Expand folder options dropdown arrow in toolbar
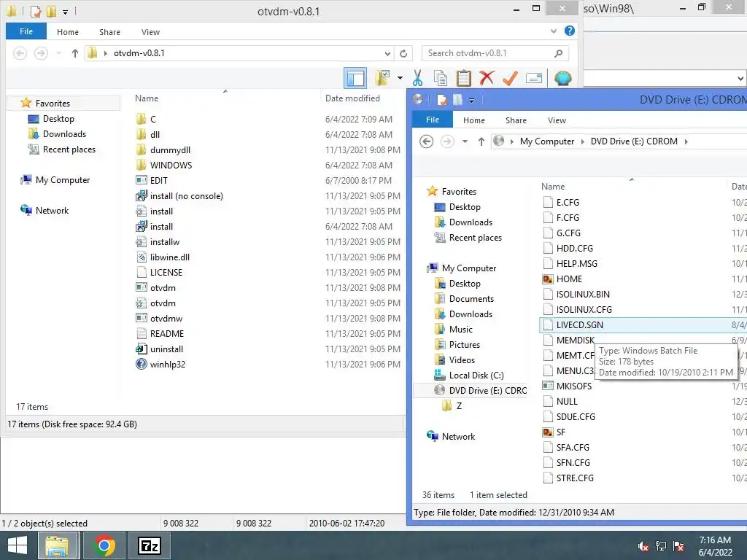747x560 pixels. tap(400, 78)
